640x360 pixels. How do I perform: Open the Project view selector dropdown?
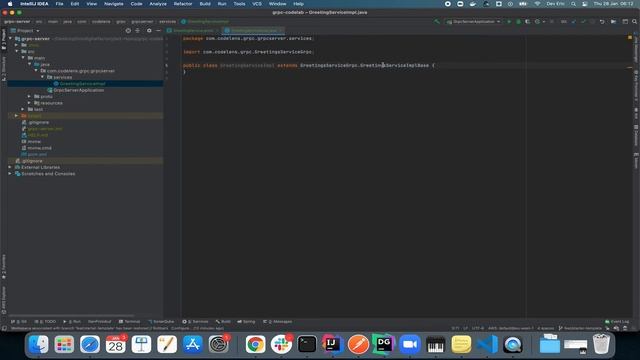(25, 31)
